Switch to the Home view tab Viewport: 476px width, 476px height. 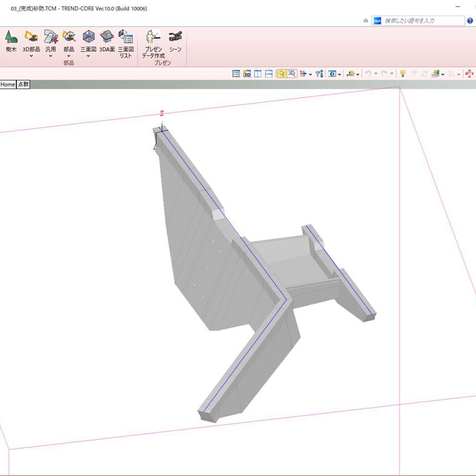tap(8, 85)
